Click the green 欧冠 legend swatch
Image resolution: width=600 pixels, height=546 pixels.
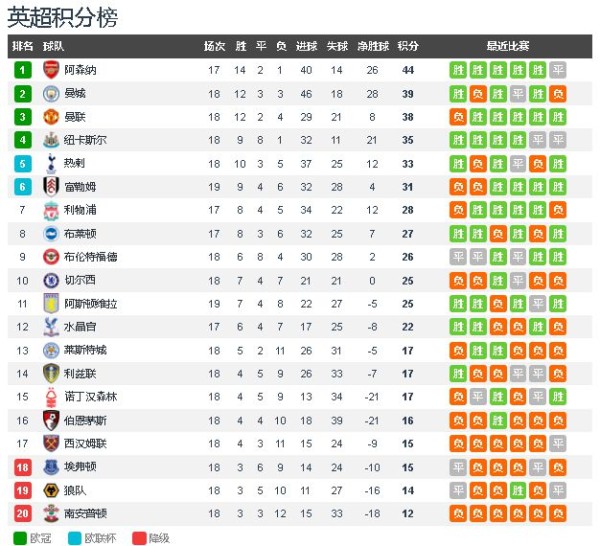click(20, 538)
